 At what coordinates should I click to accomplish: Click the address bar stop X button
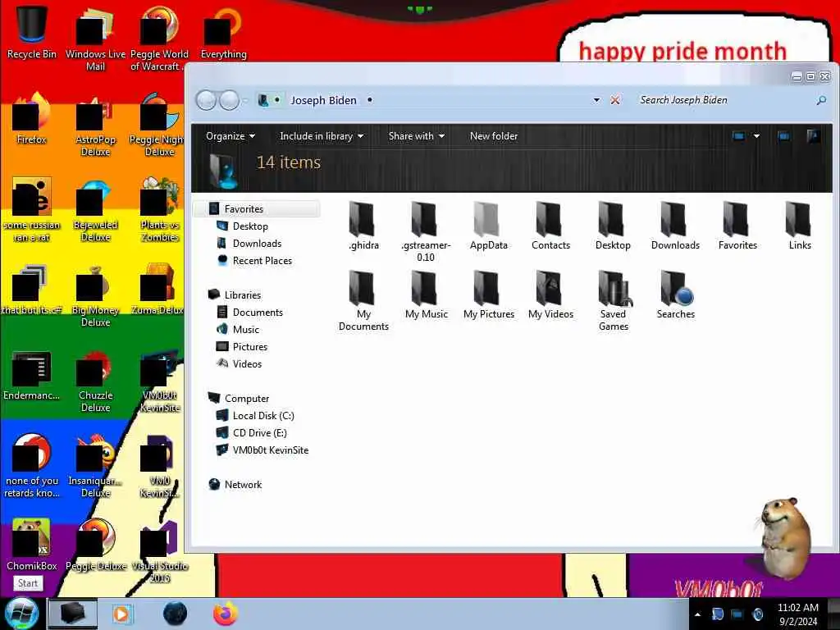pyautogui.click(x=615, y=100)
